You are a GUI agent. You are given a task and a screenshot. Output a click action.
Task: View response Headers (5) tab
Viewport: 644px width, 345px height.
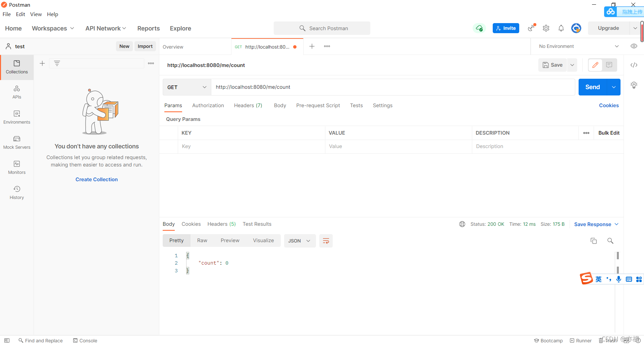tap(222, 224)
